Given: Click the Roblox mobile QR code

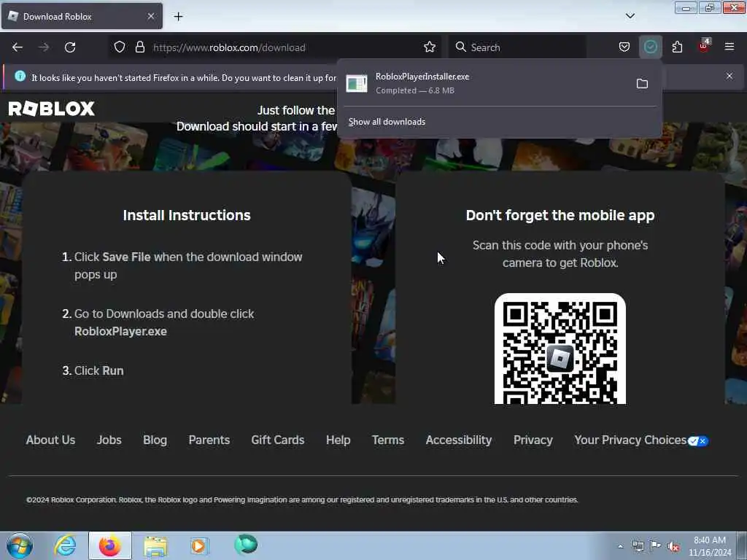Looking at the screenshot, I should tap(560, 349).
